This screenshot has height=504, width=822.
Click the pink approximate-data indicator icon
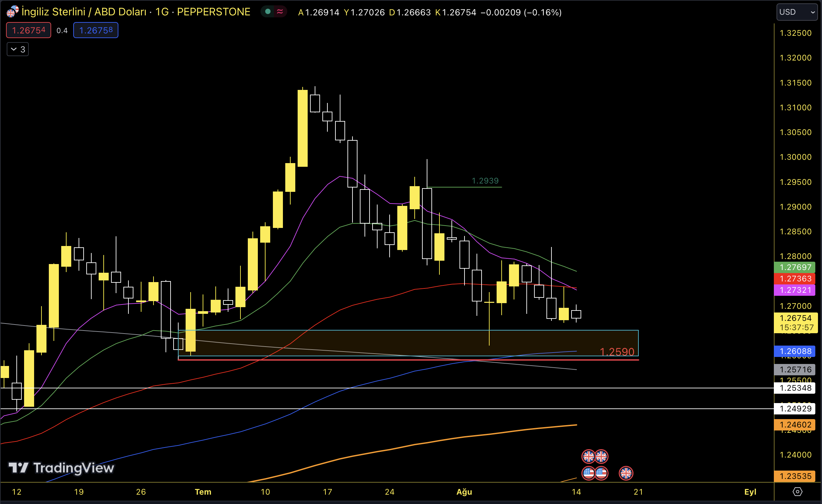(x=280, y=12)
